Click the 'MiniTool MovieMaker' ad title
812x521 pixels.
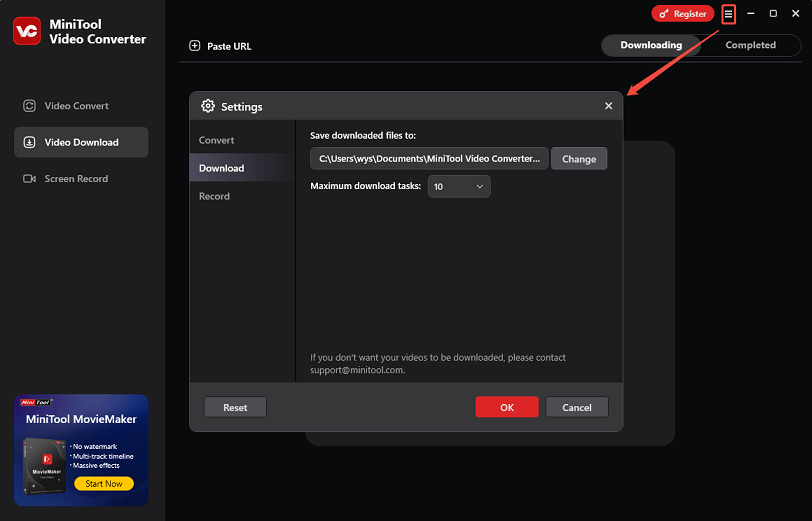[x=81, y=419]
